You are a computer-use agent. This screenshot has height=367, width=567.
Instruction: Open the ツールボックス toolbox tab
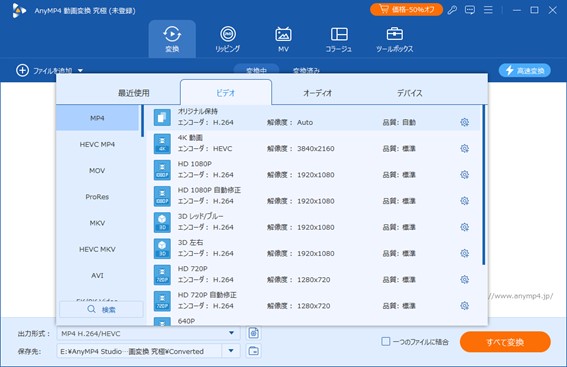coord(395,39)
